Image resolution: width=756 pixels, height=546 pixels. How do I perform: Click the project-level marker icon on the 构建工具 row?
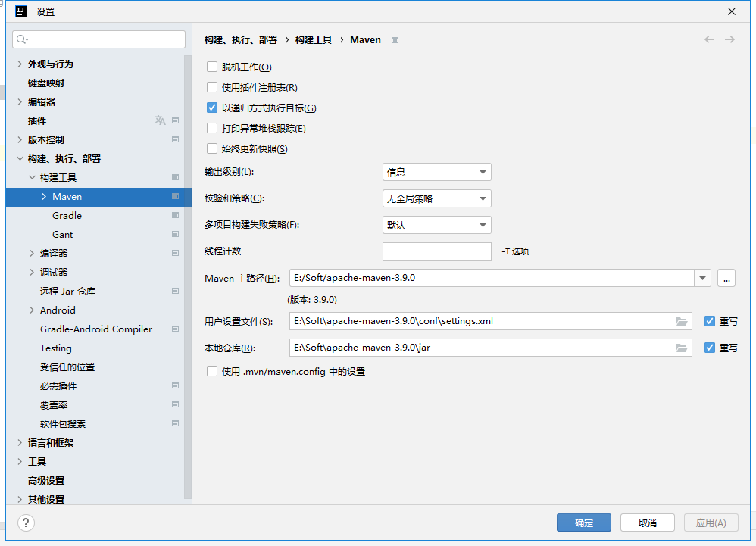coord(176,177)
